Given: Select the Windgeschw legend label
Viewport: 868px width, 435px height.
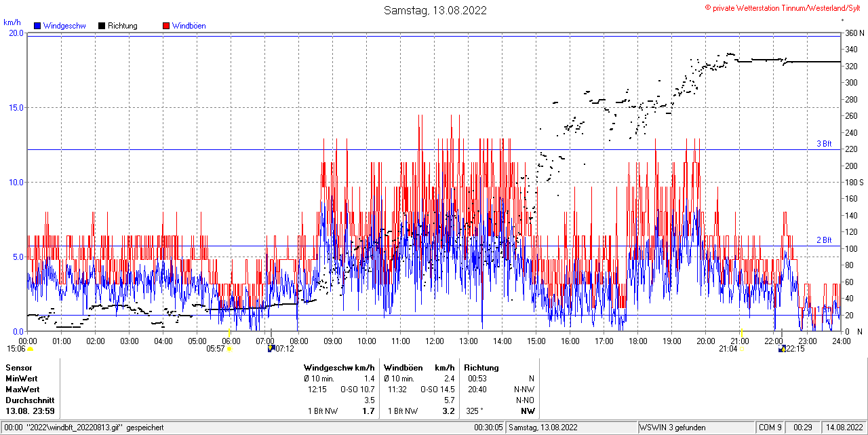Looking at the screenshot, I should pos(64,26).
